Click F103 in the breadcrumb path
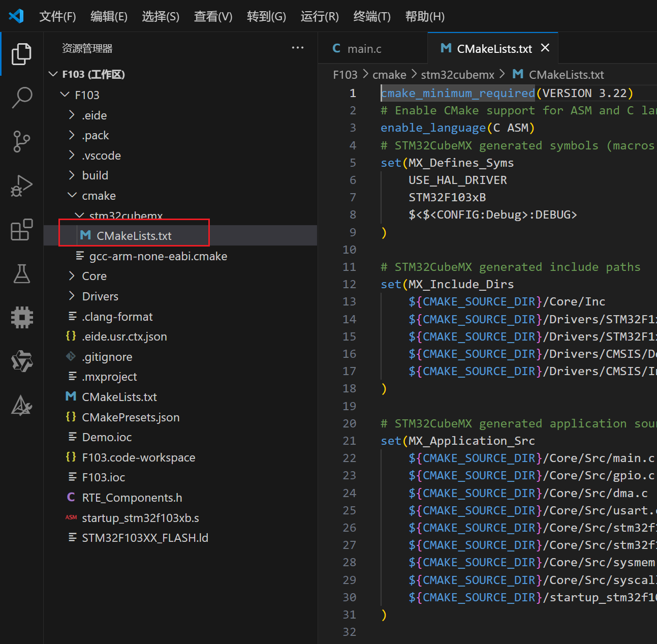Screen dimensions: 657x644 [345, 75]
